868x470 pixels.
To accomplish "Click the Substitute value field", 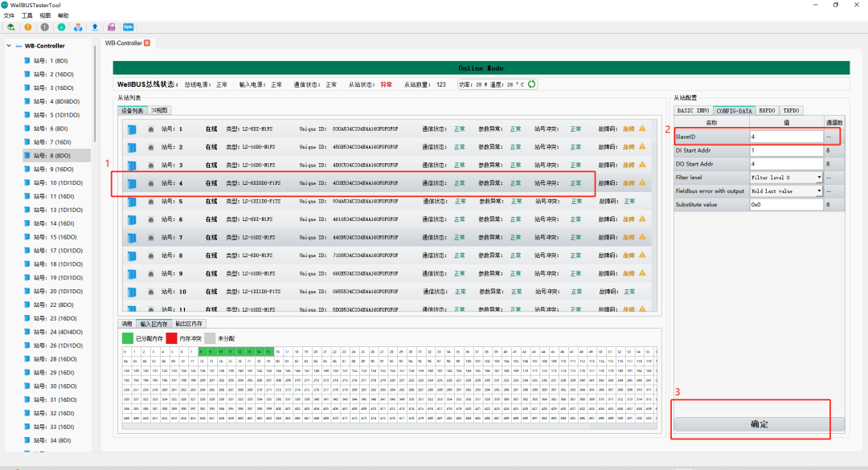I will (786, 205).
